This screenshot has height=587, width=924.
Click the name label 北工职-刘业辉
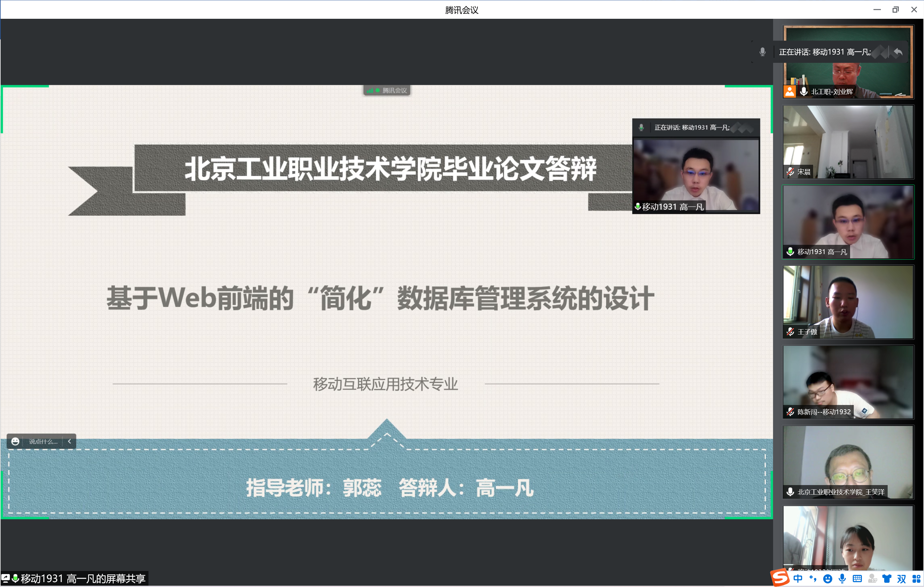click(x=832, y=92)
